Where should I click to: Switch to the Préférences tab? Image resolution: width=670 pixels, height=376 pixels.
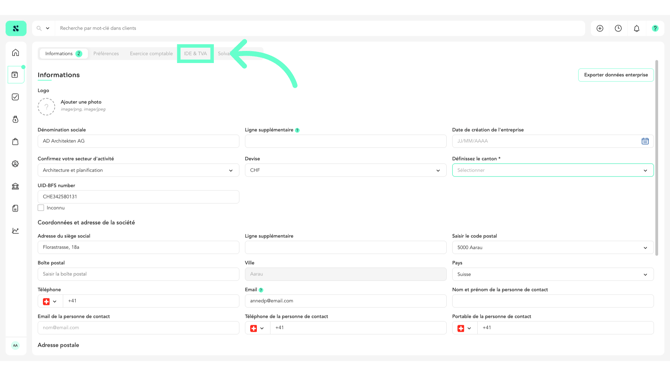click(x=106, y=53)
